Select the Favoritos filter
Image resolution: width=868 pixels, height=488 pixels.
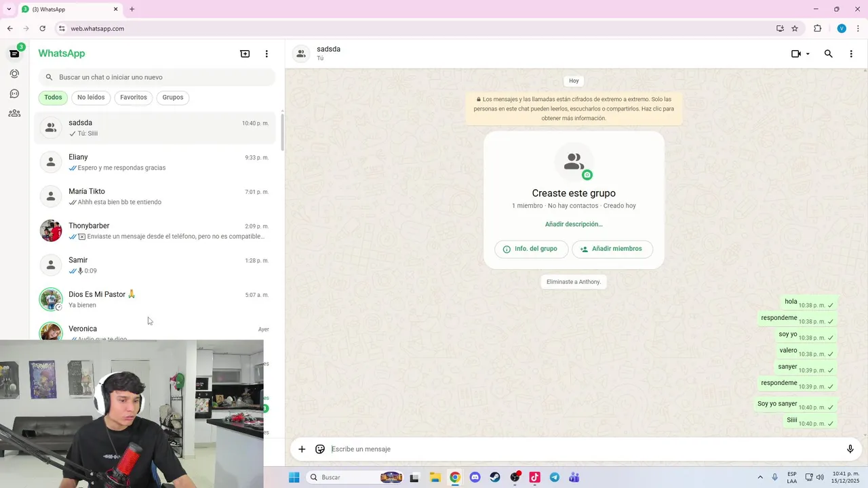click(134, 98)
